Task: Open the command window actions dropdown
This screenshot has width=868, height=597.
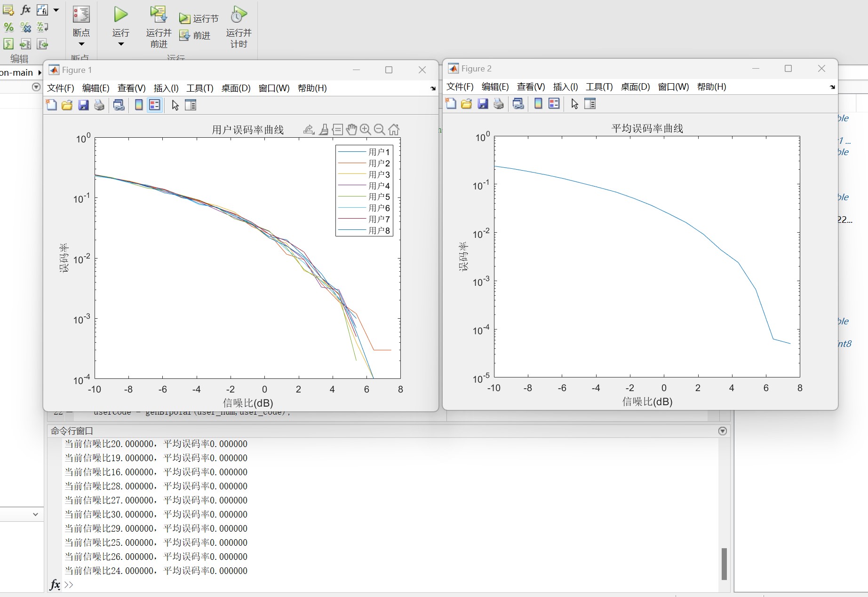Action: pos(723,431)
